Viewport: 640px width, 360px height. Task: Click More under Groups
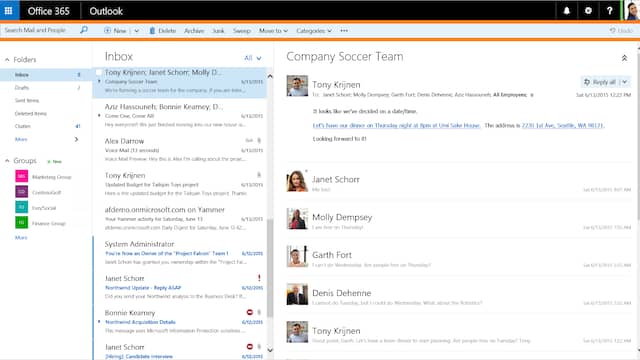21,238
